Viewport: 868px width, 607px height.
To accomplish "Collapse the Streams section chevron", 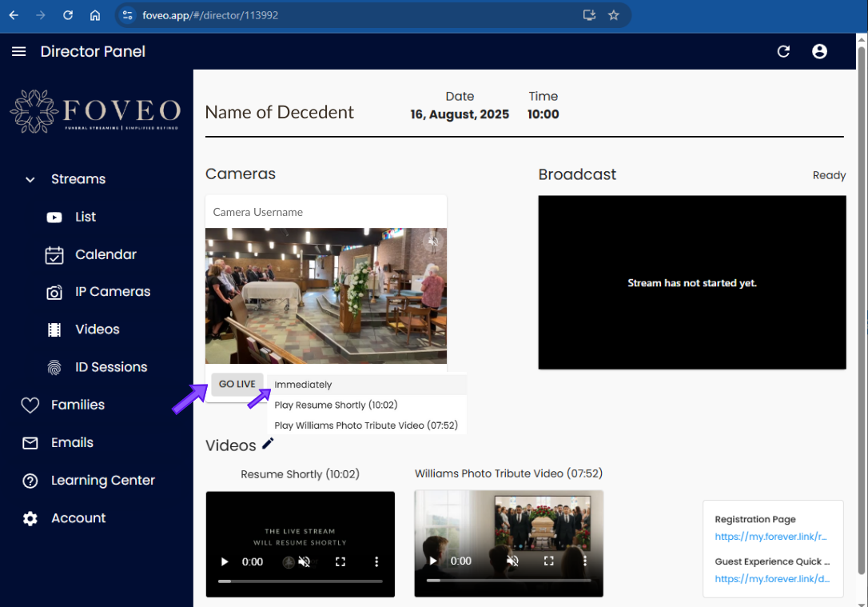I will click(30, 179).
